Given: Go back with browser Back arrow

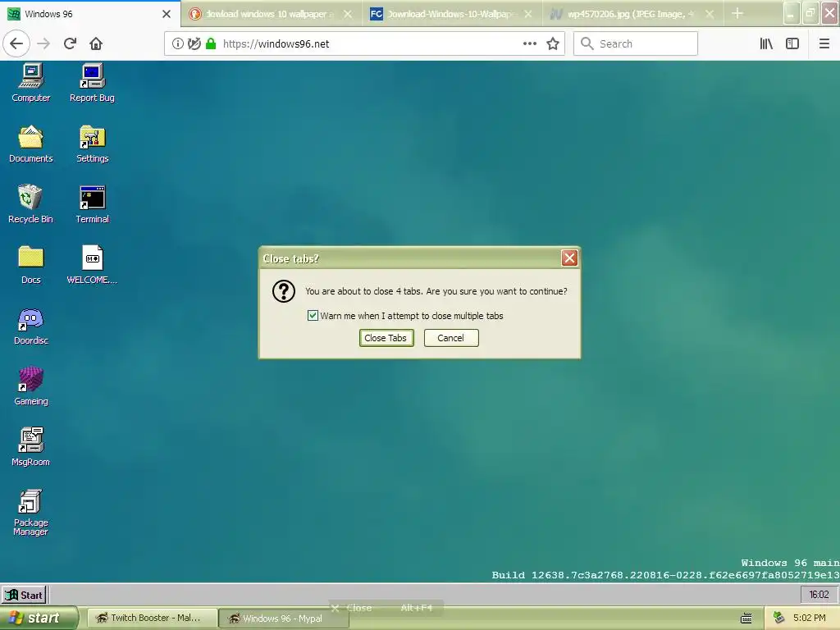Looking at the screenshot, I should (16, 43).
